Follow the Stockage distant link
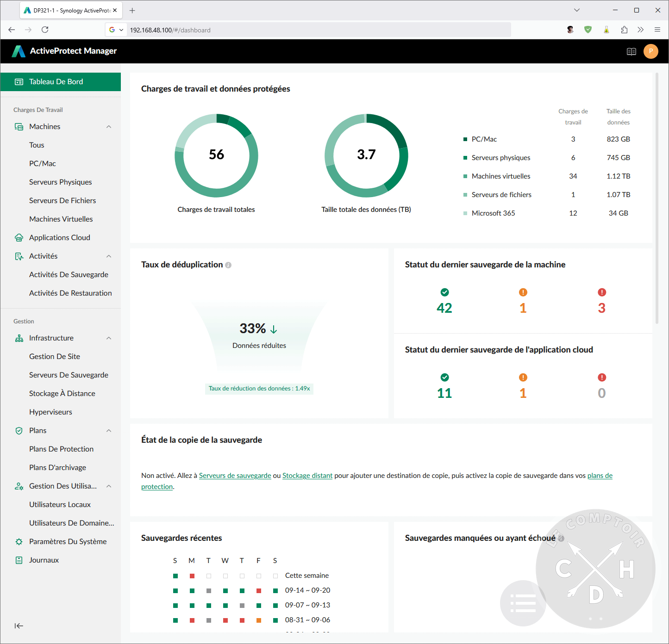The height and width of the screenshot is (644, 669). coord(307,475)
